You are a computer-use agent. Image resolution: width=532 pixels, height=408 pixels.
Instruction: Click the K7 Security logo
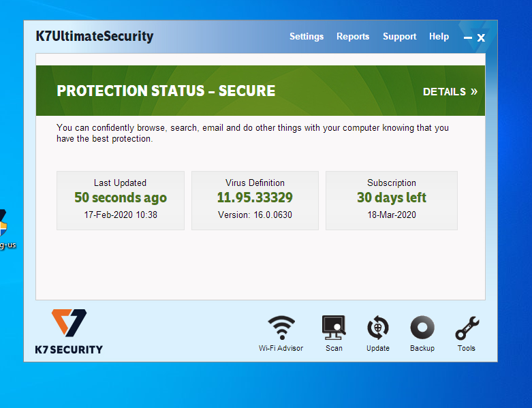tap(69, 332)
